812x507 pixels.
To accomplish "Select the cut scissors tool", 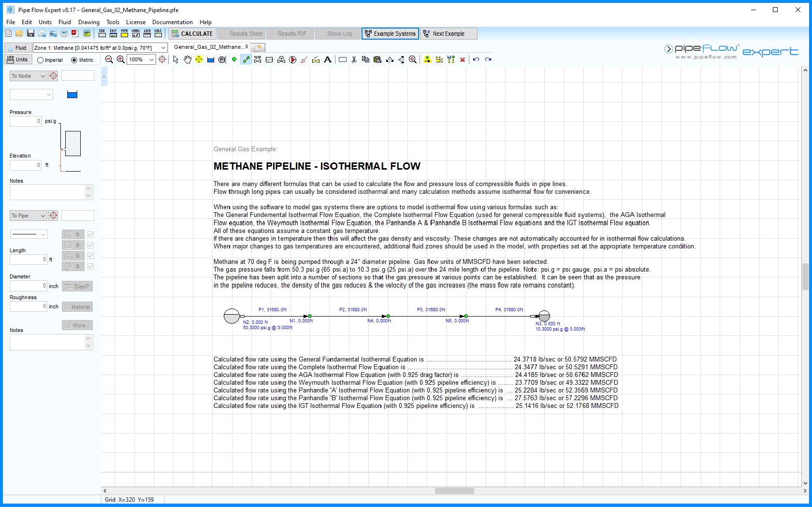I will (354, 59).
